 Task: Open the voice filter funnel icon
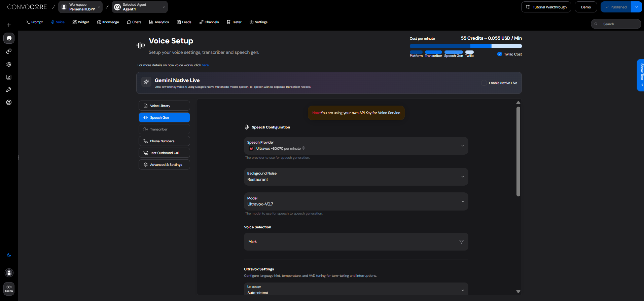(461, 242)
